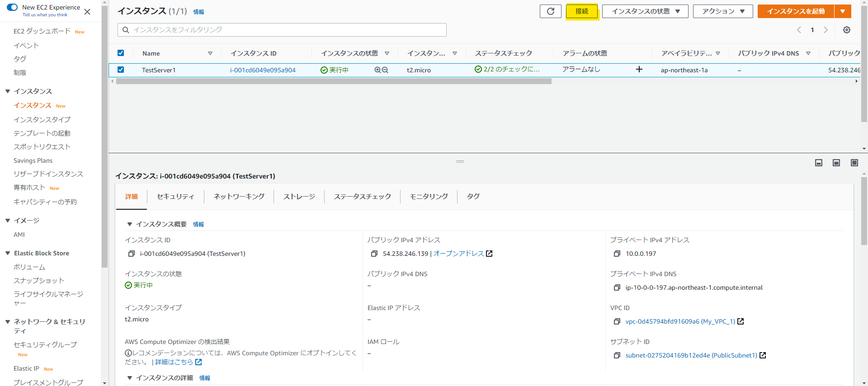Collapse インスタンス section in sidebar

click(x=8, y=91)
